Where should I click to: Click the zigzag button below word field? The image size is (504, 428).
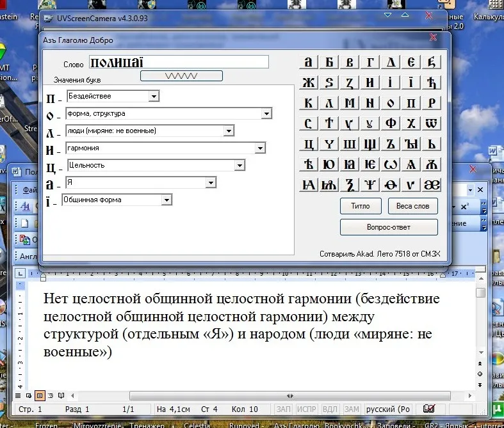coord(181,75)
